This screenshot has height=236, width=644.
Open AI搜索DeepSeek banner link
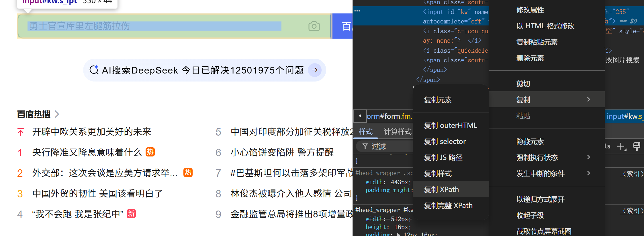(x=204, y=70)
